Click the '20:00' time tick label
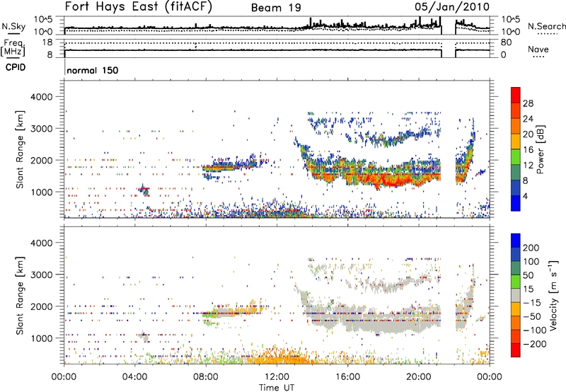Viewport: 566px width, 392px height. (x=418, y=377)
